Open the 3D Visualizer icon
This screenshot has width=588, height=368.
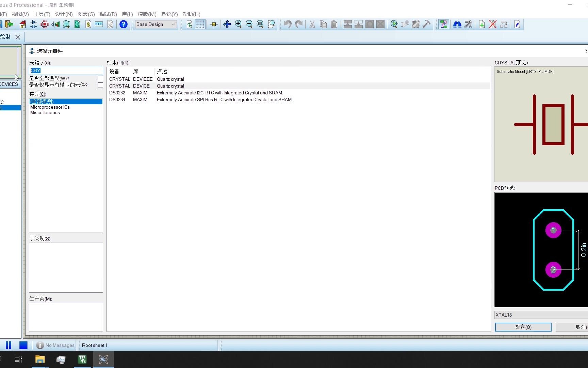(55, 24)
